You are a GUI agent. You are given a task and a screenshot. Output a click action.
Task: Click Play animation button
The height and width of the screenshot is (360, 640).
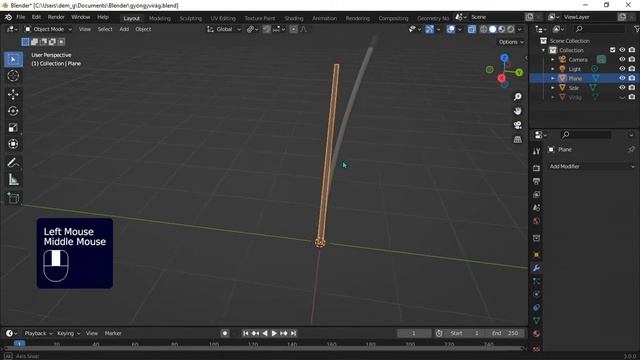(274, 333)
